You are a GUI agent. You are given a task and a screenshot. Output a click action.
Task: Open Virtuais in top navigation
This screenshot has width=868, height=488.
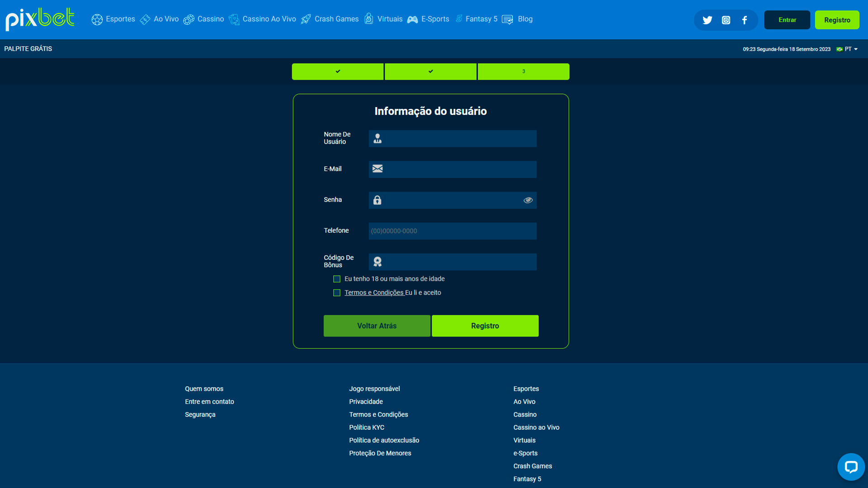coord(390,19)
